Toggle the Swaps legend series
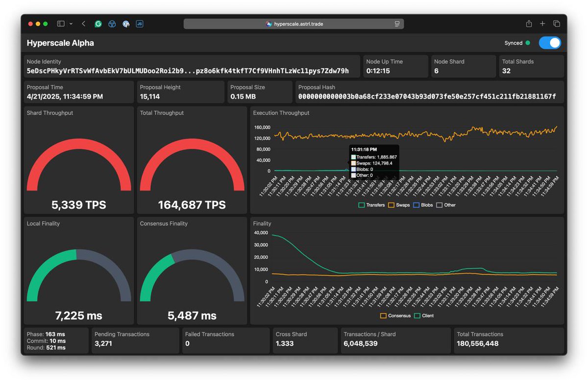The height and width of the screenshot is (383, 588). click(399, 205)
